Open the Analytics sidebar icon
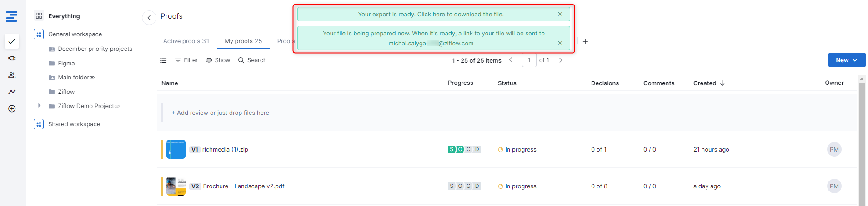The image size is (868, 206). click(12, 92)
